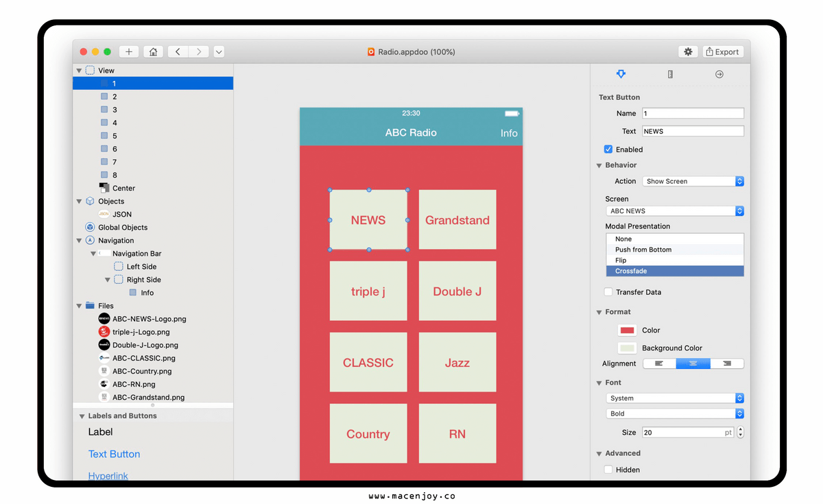Open the settings gear in toolbar
The width and height of the screenshot is (823, 504).
tap(688, 51)
